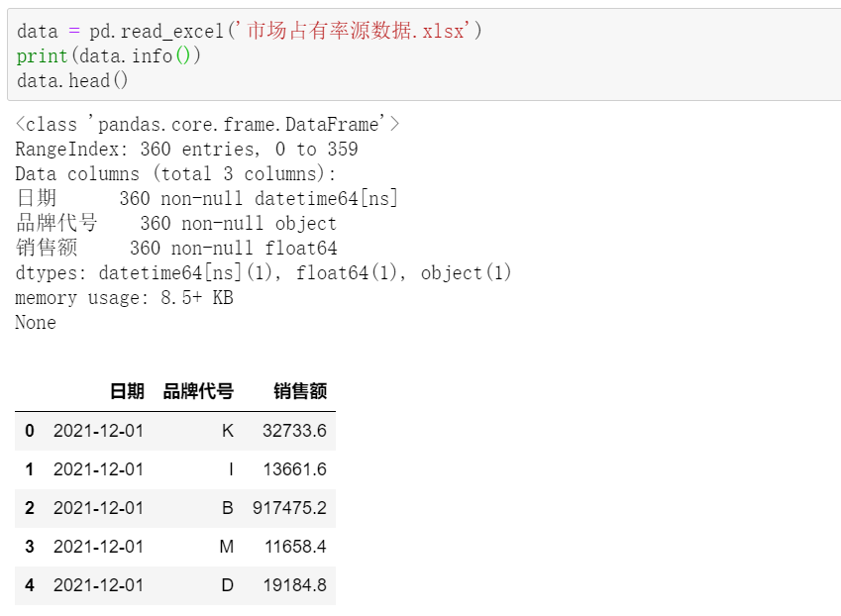Click brand code K cell
This screenshot has width=841, height=616.
(x=228, y=431)
